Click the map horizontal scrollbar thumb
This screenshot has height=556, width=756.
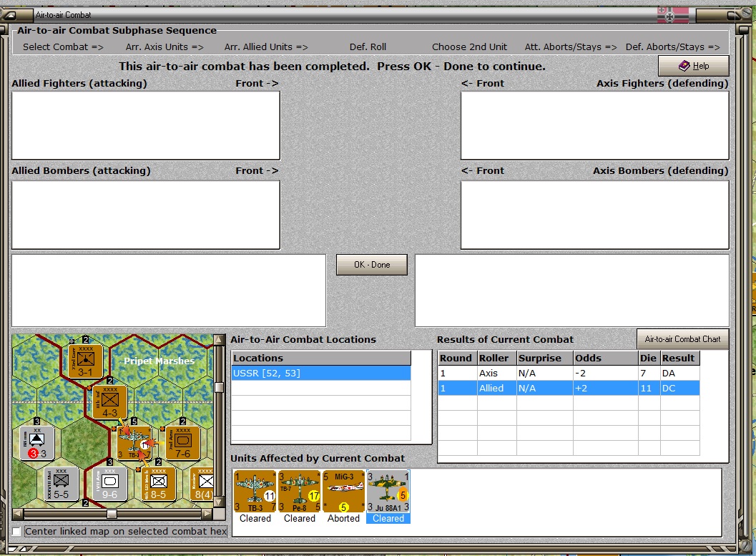coord(112,514)
